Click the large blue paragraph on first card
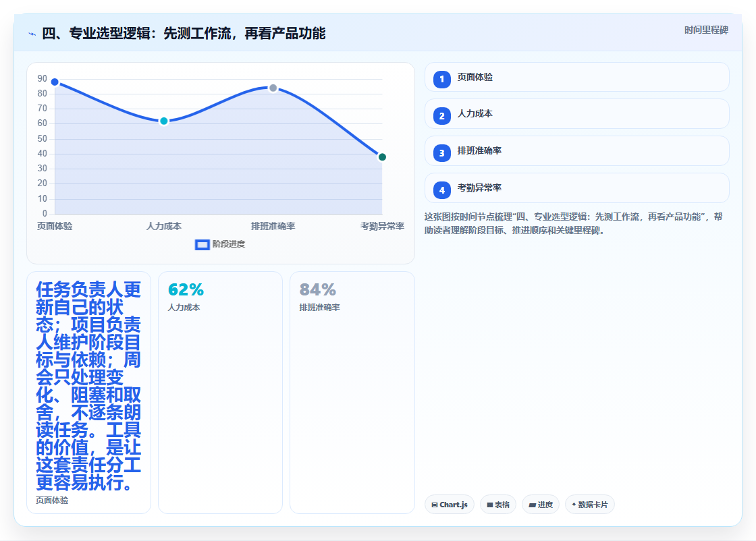Viewport: 756px width, 541px height. [x=88, y=386]
